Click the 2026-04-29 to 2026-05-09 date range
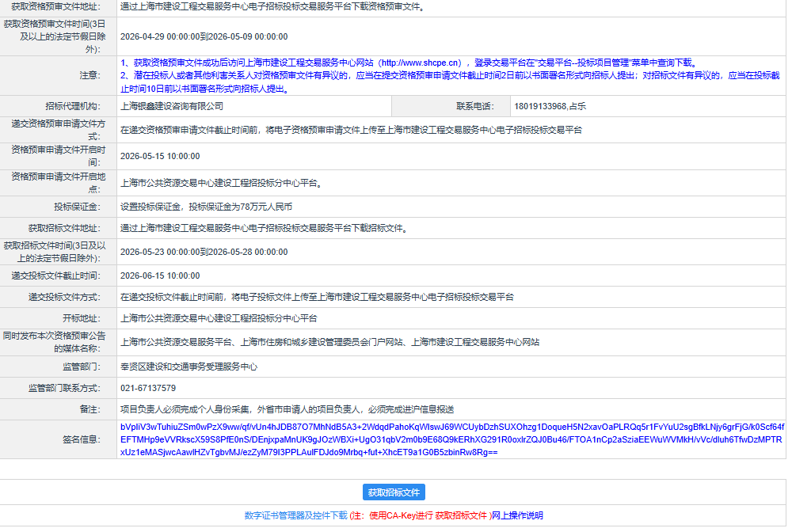The width and height of the screenshot is (792, 532). pos(204,36)
